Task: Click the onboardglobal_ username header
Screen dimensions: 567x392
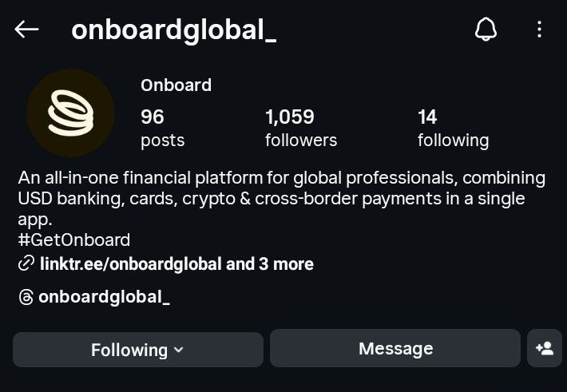Action: pos(173,30)
